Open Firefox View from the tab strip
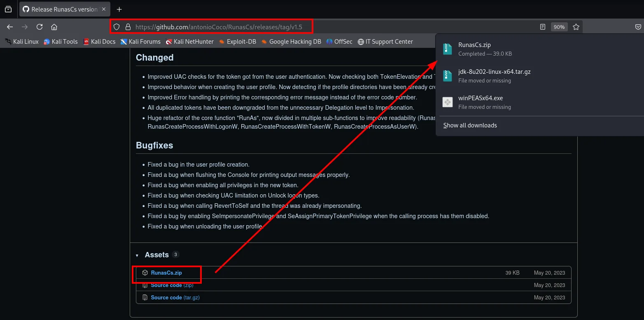The width and height of the screenshot is (644, 320). [8, 9]
